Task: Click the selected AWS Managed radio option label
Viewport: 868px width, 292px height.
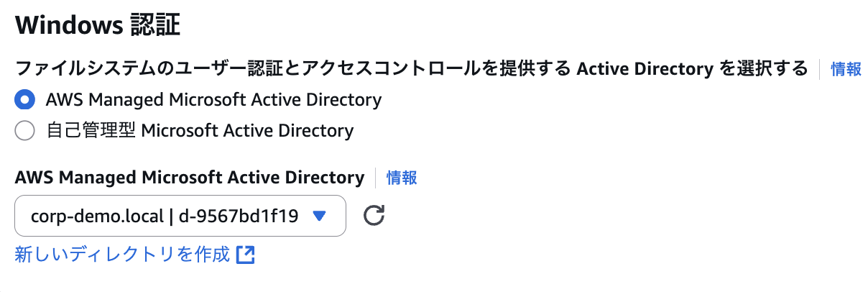Action: click(x=213, y=99)
